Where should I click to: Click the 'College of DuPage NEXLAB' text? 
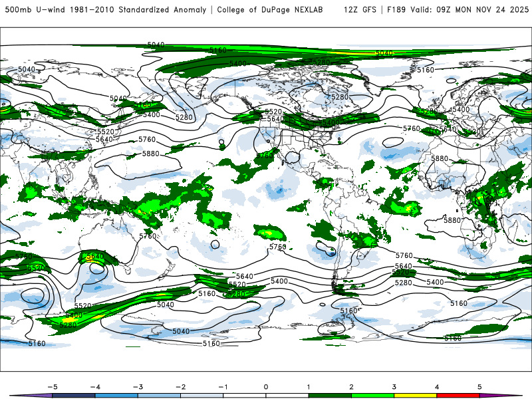(270, 10)
